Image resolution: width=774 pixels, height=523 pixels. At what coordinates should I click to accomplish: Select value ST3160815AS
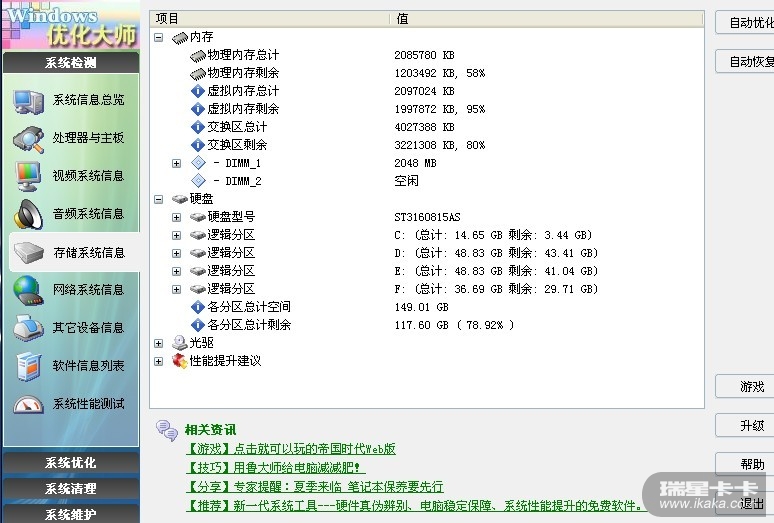click(427, 217)
